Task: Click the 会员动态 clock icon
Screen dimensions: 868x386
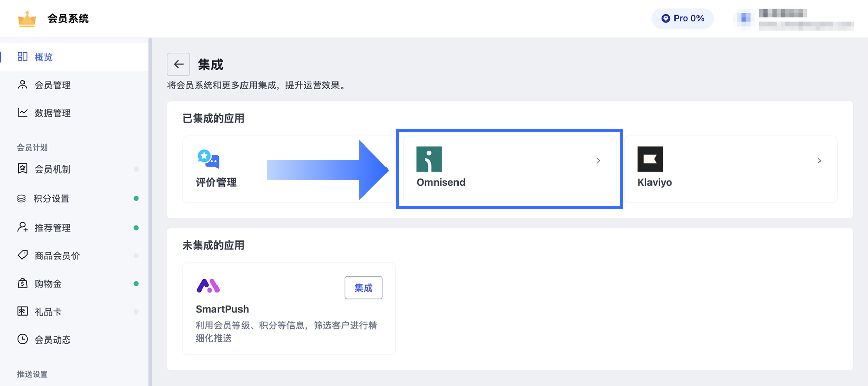Action: pyautogui.click(x=22, y=339)
